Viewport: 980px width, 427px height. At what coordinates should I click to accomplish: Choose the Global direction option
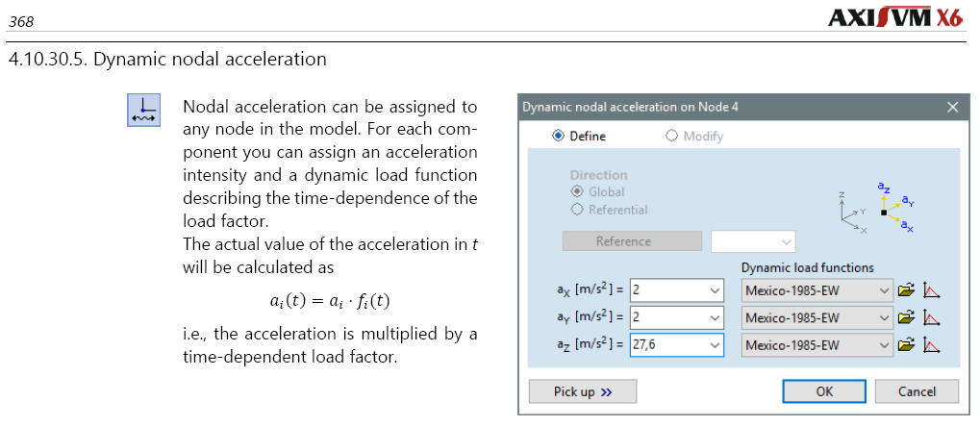coord(577,192)
